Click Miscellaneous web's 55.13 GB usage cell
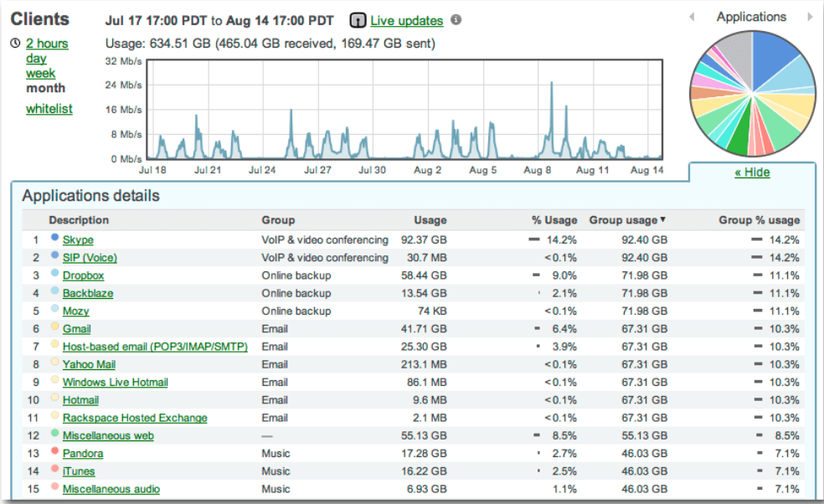The image size is (824, 504). pyautogui.click(x=424, y=436)
